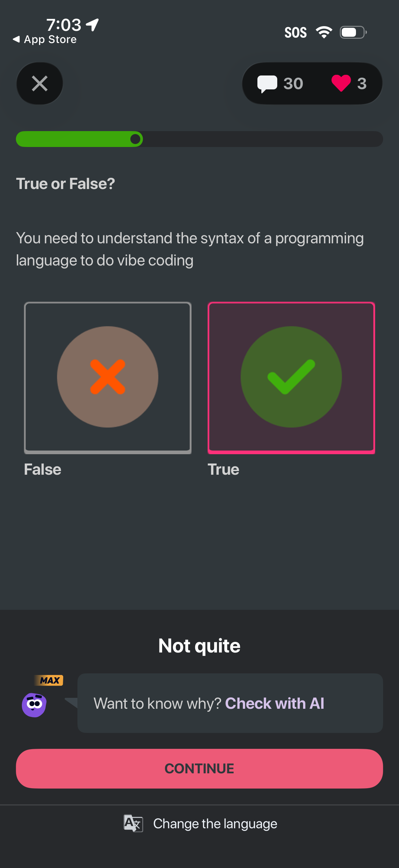Tap the heart icon showing 3 likes
This screenshot has height=868, width=399.
[x=341, y=83]
